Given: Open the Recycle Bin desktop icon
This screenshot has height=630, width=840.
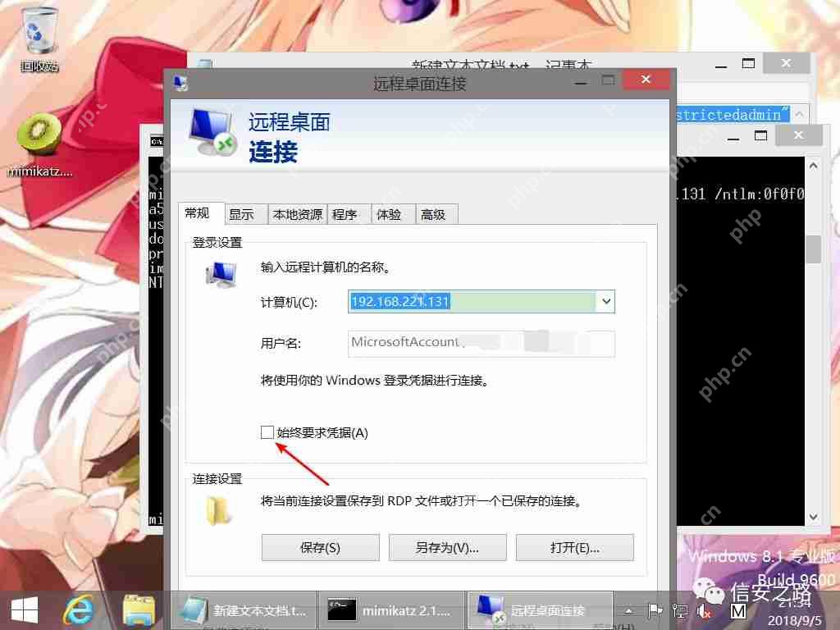Looking at the screenshot, I should click(x=39, y=39).
